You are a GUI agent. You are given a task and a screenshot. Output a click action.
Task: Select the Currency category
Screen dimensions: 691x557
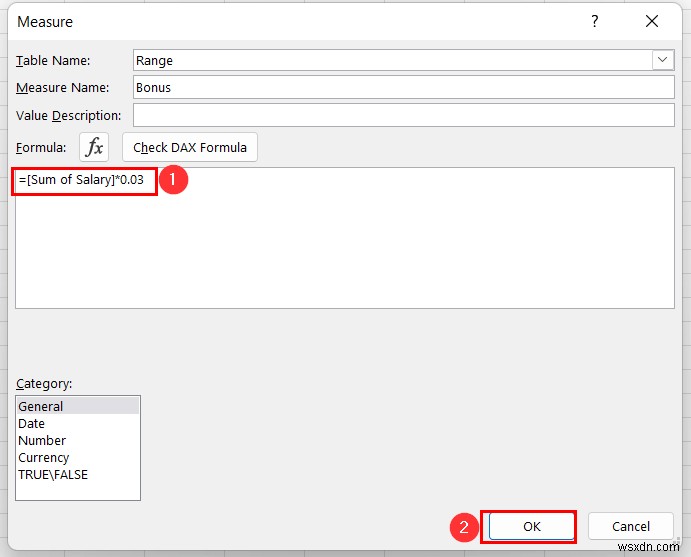pyautogui.click(x=78, y=457)
